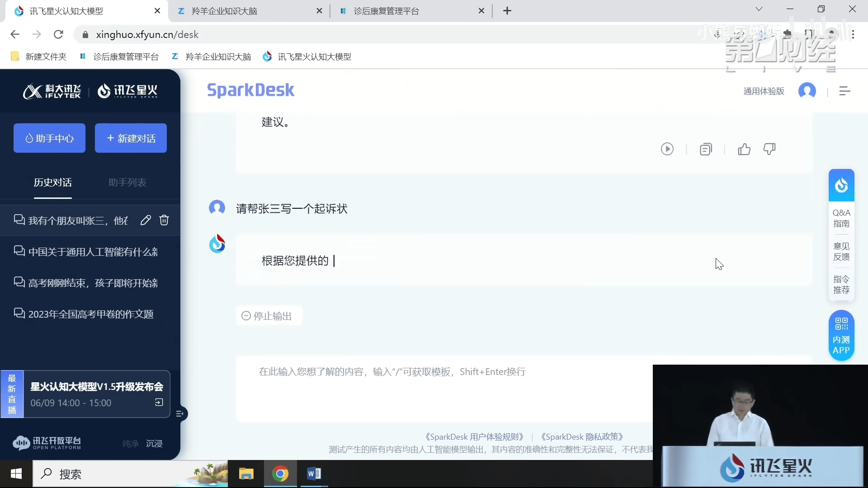Open the 讯飞星火认知大模型 bookmark
868x488 pixels.
coord(307,56)
